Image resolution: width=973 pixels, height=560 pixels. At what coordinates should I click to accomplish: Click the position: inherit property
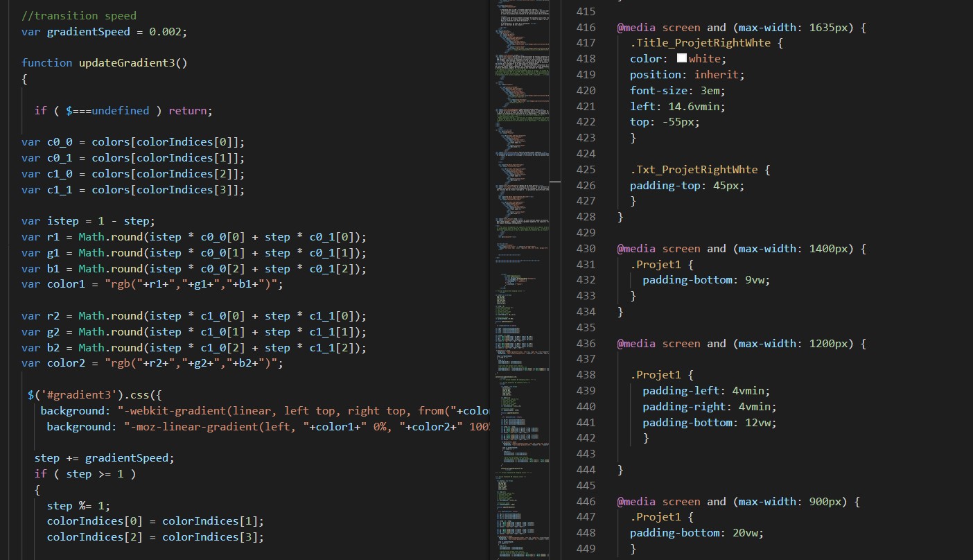tap(687, 75)
